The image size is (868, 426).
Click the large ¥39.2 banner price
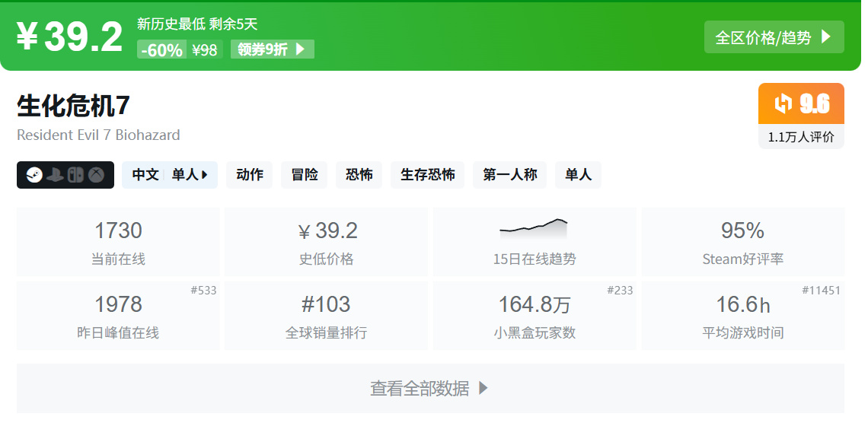pos(69,37)
